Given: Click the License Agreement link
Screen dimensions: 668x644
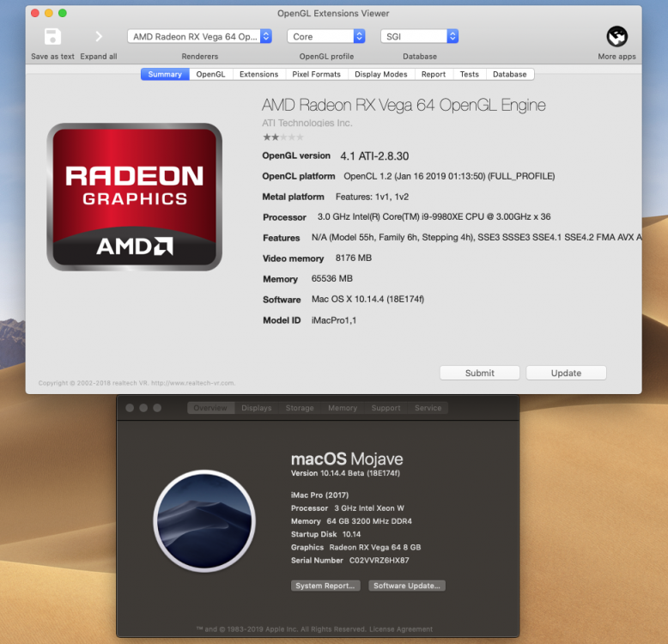Looking at the screenshot, I should click(401, 629).
